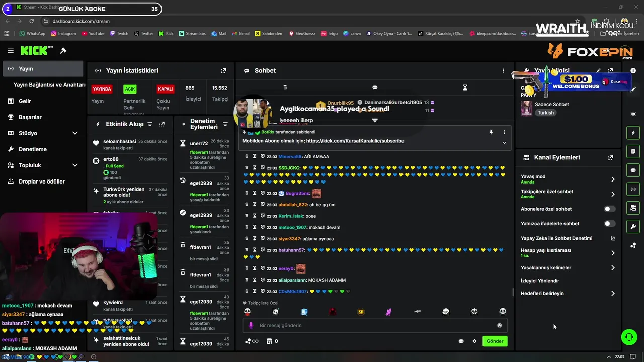The width and height of the screenshot is (644, 362).
Task: Focus the Bir mesaj gönderin input
Action: point(375,325)
